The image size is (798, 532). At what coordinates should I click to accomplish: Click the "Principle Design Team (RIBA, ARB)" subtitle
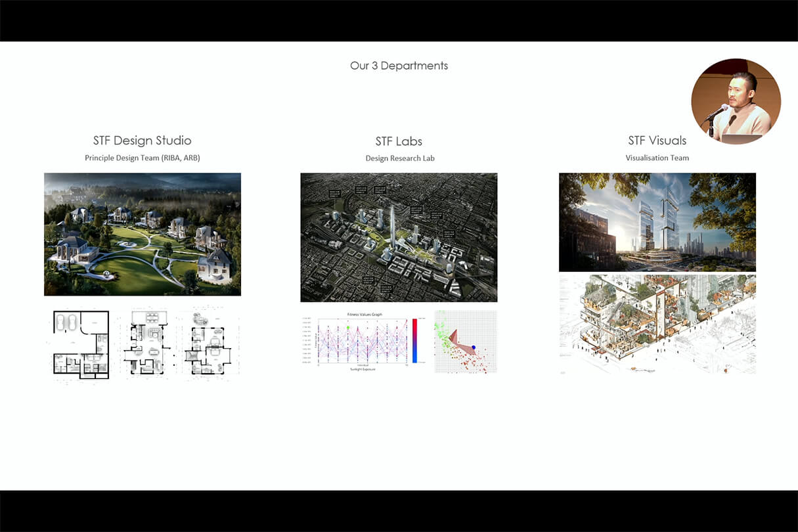142,158
